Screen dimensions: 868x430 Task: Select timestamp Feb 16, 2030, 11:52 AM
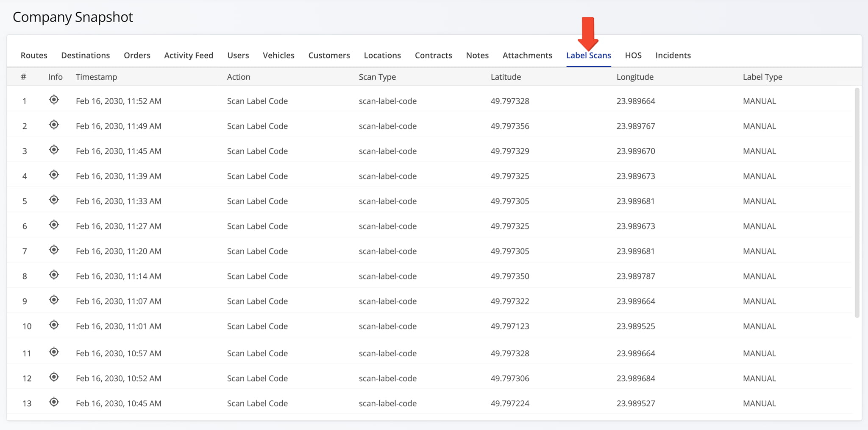pos(119,101)
